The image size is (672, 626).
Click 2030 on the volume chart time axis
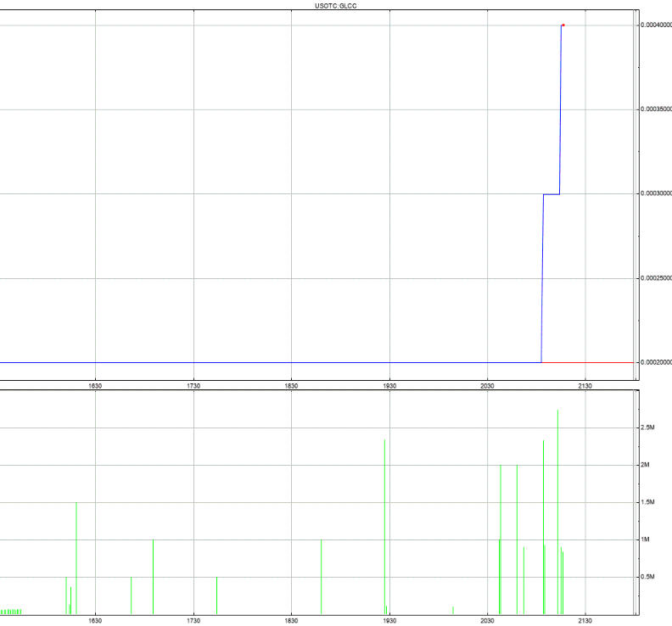tap(487, 621)
